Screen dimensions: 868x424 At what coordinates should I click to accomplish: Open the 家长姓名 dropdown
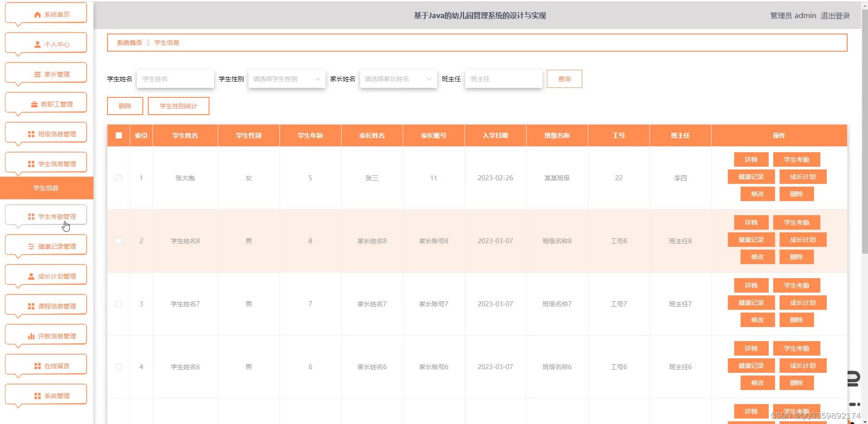(x=398, y=79)
